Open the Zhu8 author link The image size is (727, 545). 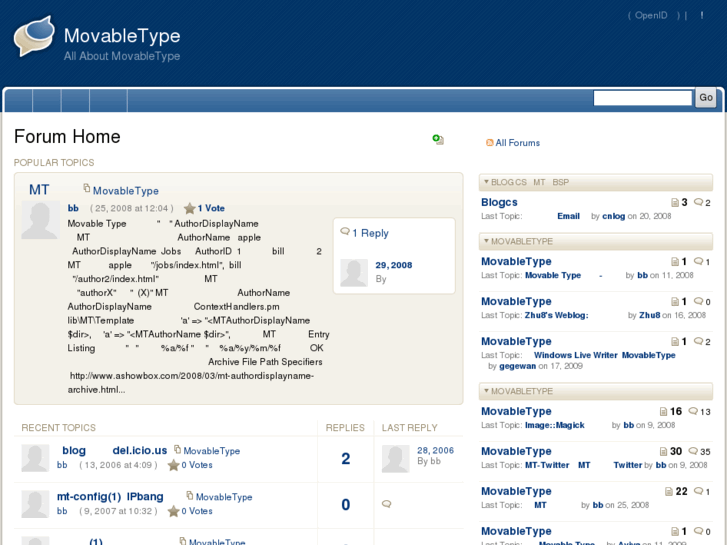click(650, 315)
